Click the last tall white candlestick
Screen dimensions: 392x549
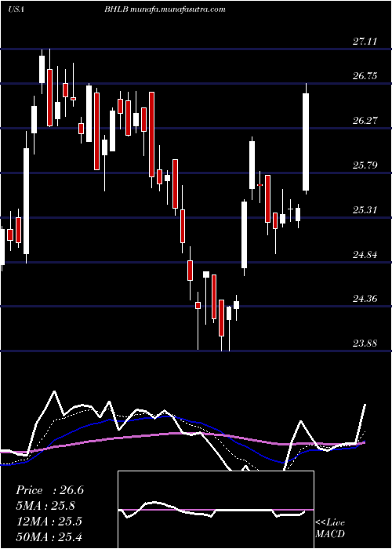(x=306, y=142)
